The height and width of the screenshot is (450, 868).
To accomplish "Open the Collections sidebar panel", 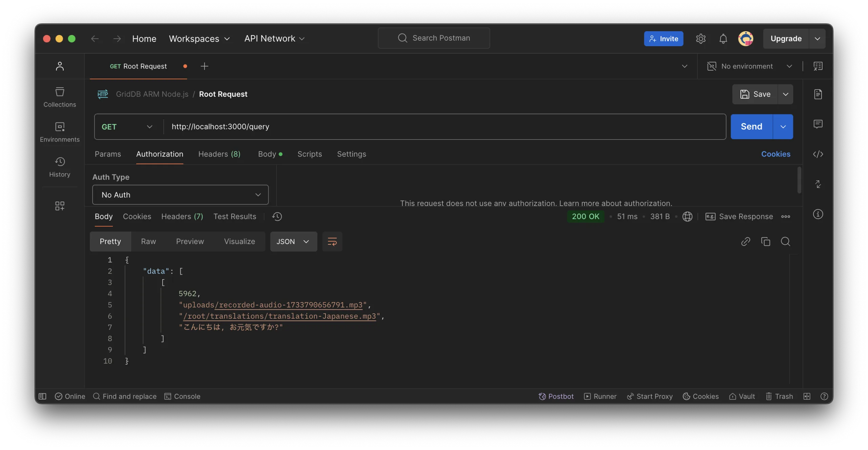I will click(60, 97).
